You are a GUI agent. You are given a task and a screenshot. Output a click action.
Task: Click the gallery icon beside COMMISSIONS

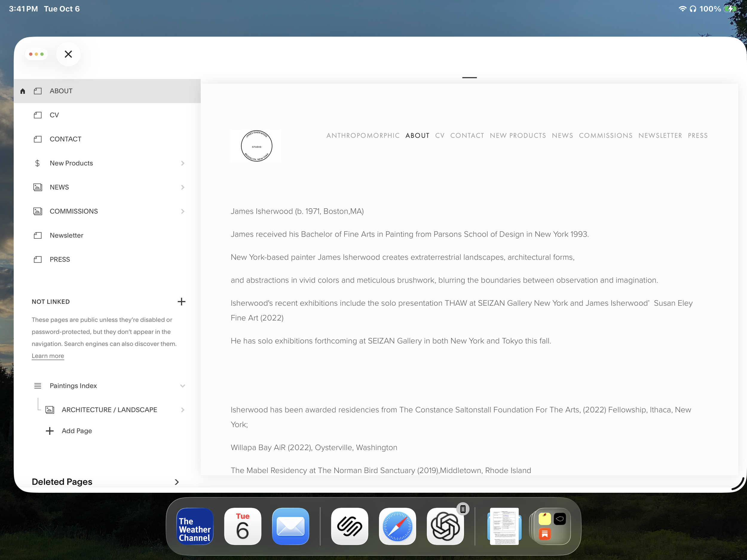click(x=37, y=212)
